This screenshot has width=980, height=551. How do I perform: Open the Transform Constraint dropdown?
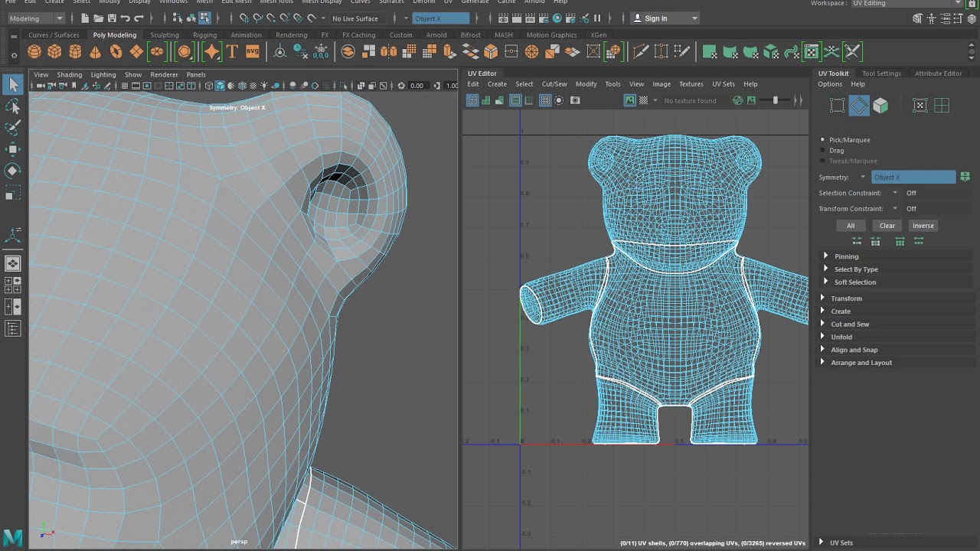tap(895, 208)
